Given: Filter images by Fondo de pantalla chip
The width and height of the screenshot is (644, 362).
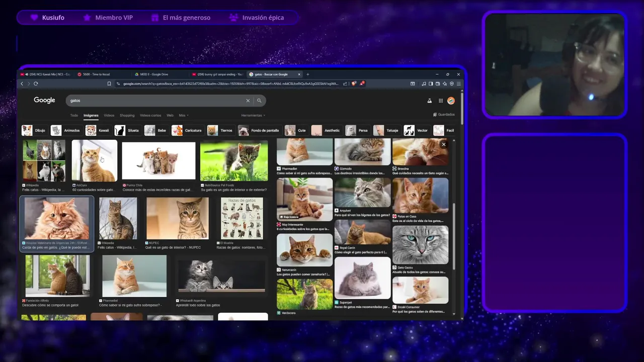Looking at the screenshot, I should (259, 131).
